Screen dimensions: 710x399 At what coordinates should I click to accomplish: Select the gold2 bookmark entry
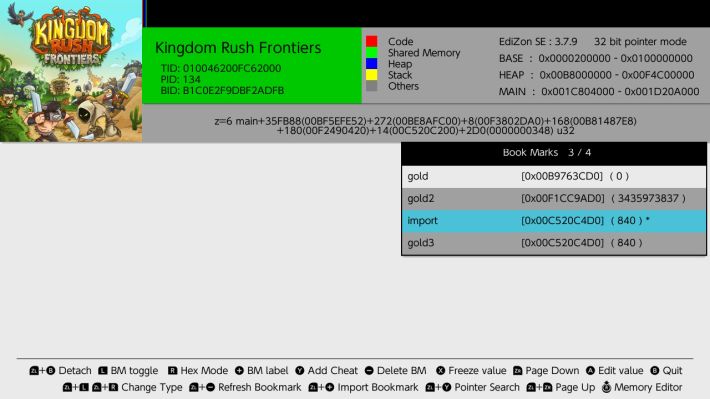(554, 198)
